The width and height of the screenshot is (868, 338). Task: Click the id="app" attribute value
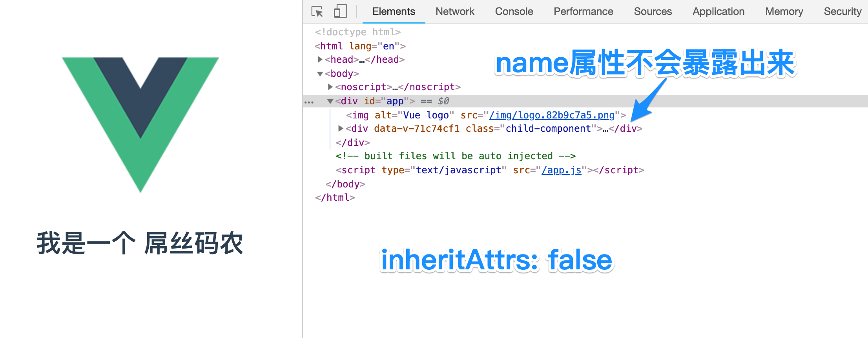click(x=395, y=101)
